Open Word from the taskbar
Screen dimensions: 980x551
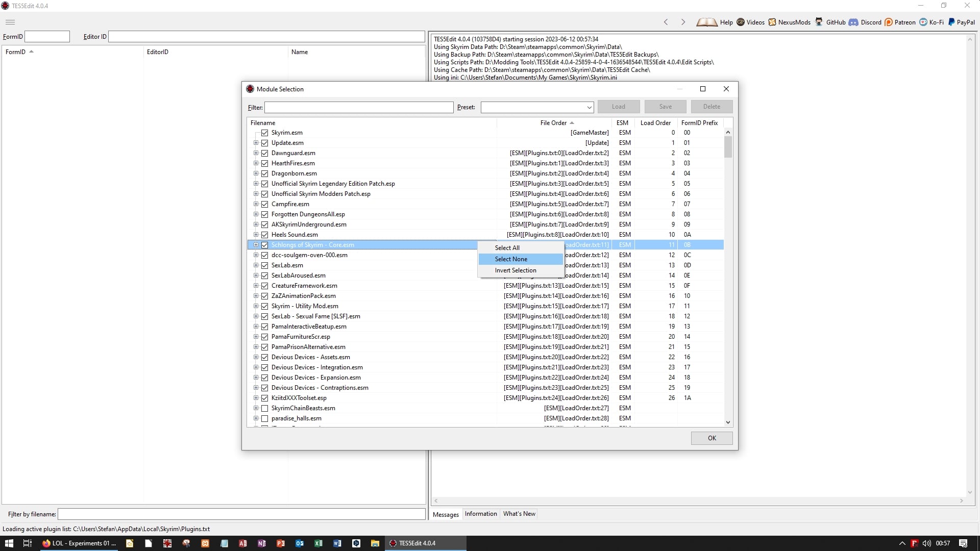[x=337, y=543]
